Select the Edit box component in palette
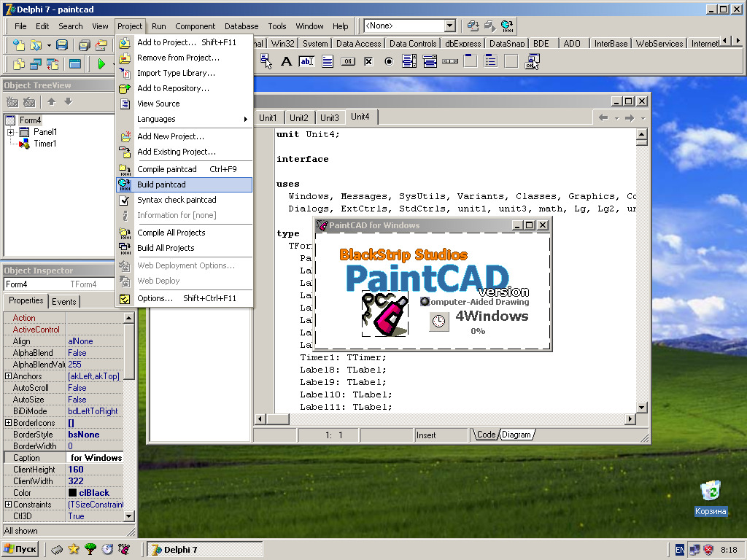 [x=306, y=62]
